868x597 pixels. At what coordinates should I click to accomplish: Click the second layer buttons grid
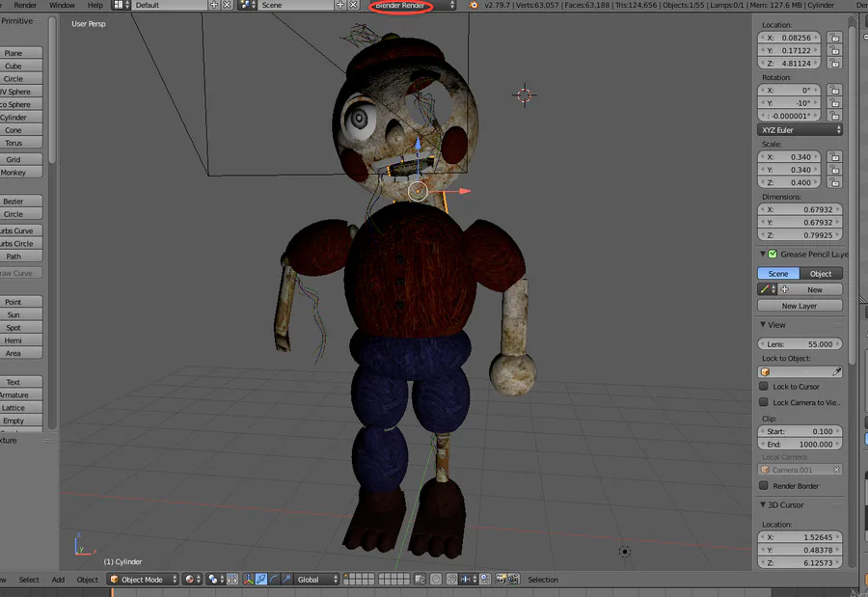pyautogui.click(x=393, y=580)
